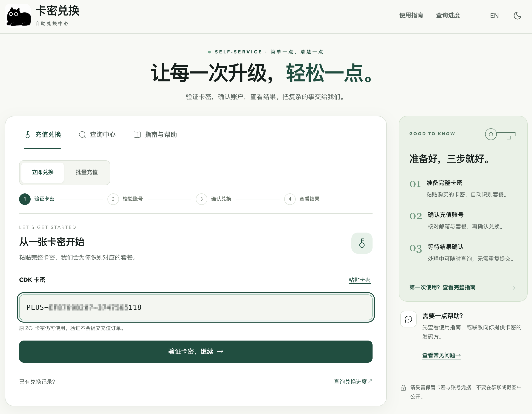Image resolution: width=532 pixels, height=414 pixels.
Task: Click the book icon beside 指南与帮助
Action: tap(137, 135)
